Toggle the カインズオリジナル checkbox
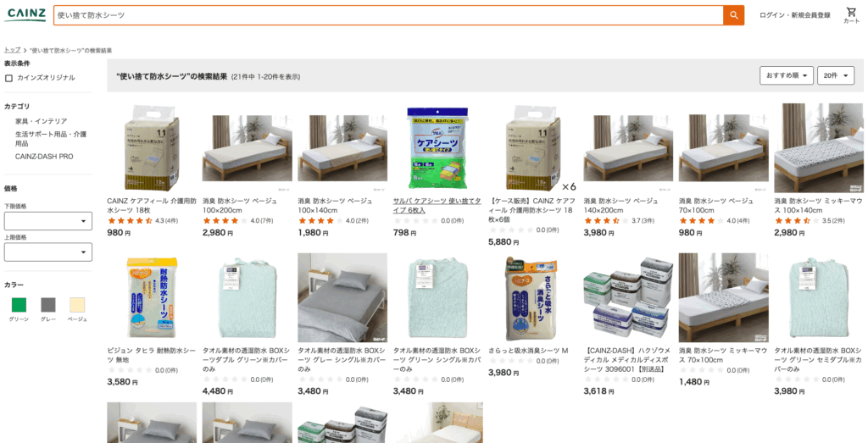Image resolution: width=868 pixels, height=443 pixels. pos(8,78)
